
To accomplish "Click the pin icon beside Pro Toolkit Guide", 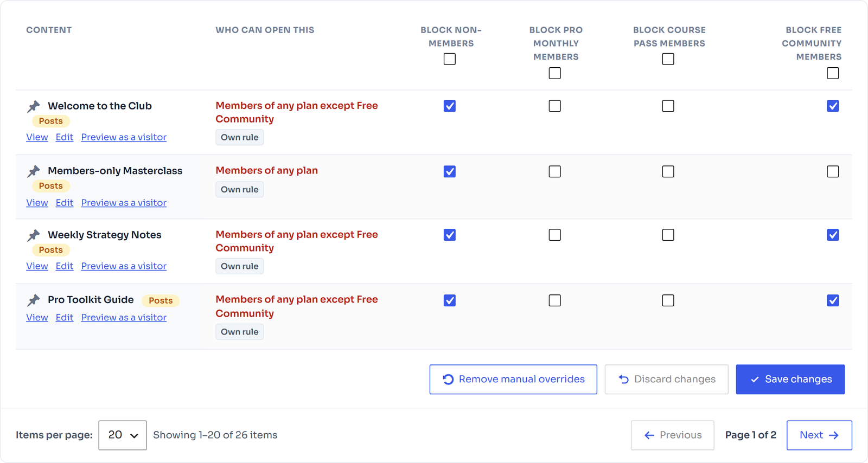I will 34,300.
